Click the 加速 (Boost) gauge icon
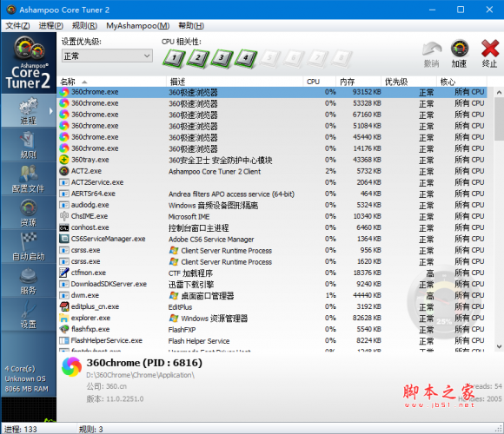504x434 pixels. click(460, 53)
